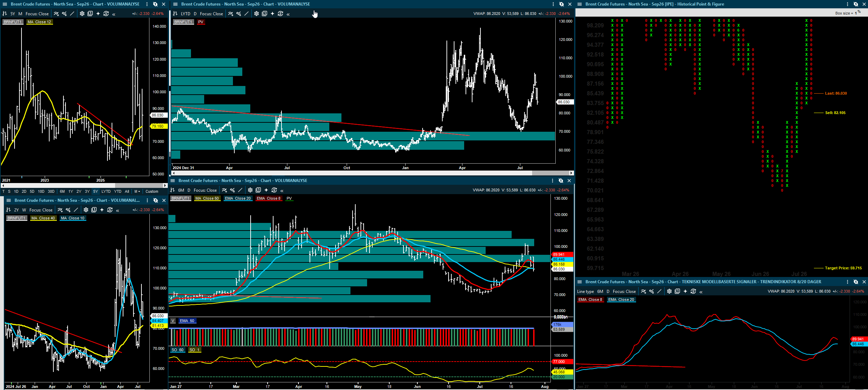Add a study in the 5Y monthly chart
Screen dimensions: 868x390
pos(56,14)
